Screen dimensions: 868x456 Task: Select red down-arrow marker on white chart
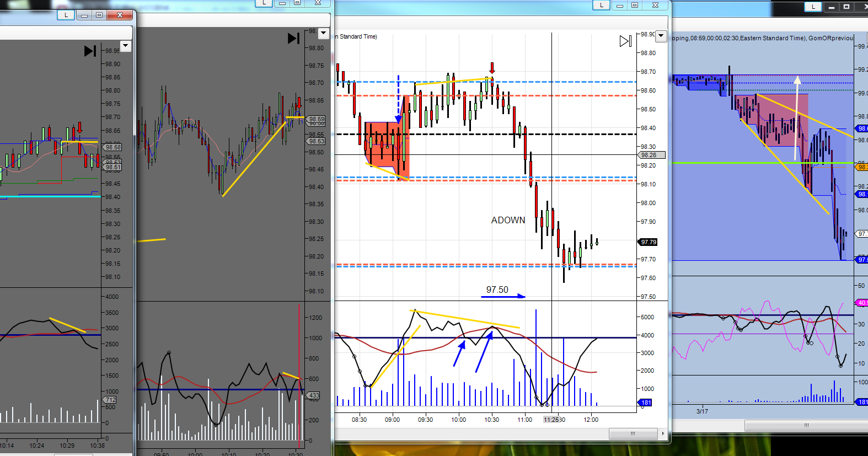pos(492,68)
